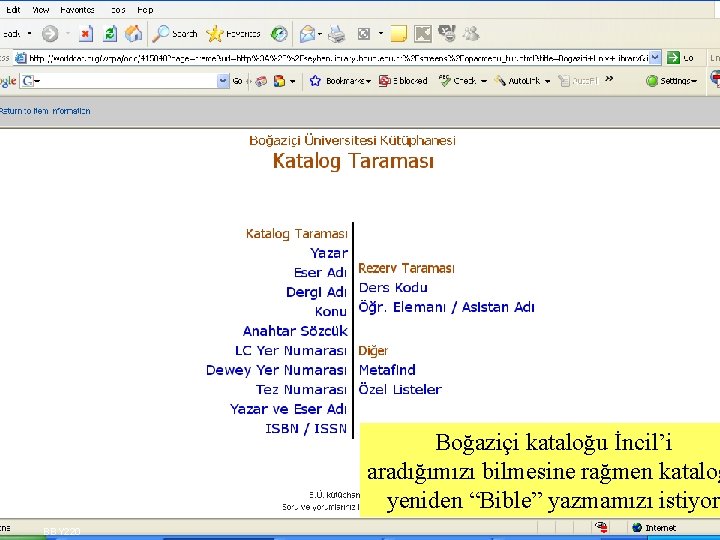
Task: Open the View menu
Action: [40, 10]
